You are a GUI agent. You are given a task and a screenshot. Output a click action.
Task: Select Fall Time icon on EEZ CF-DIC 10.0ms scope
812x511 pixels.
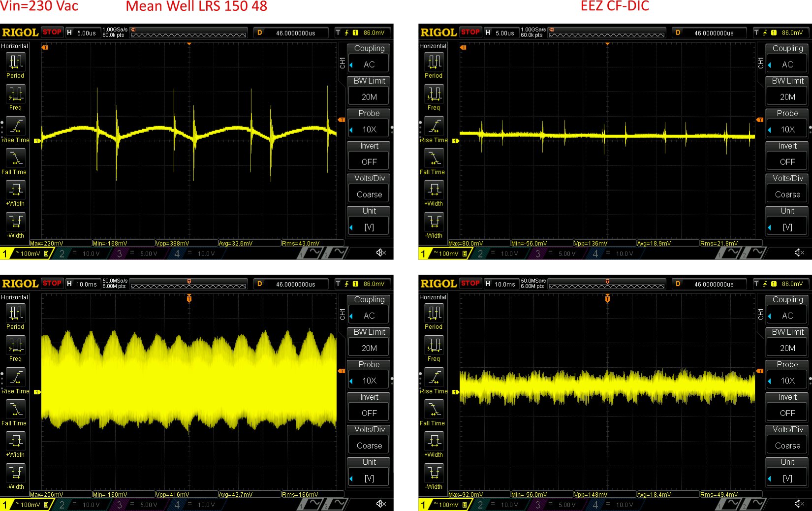point(434,409)
